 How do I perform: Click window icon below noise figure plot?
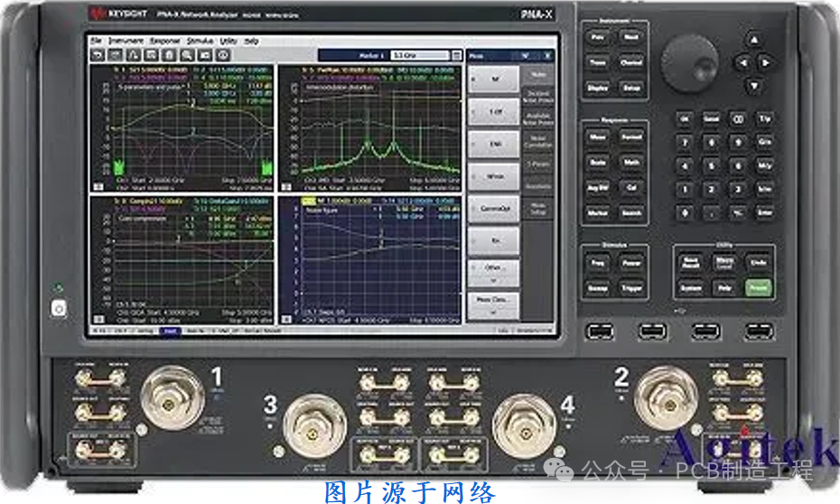(286, 319)
